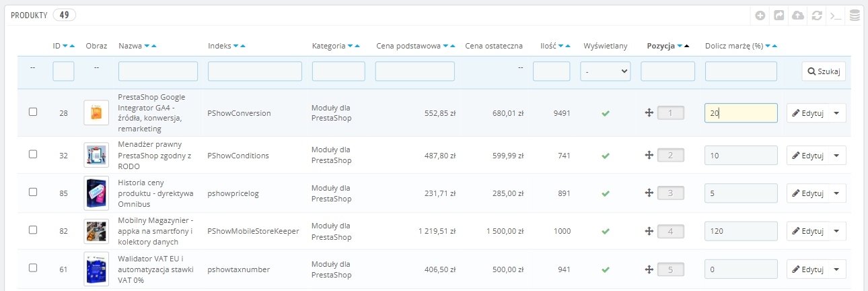Grab move handle for pshowpricelog row
The image size is (868, 291).
(649, 193)
